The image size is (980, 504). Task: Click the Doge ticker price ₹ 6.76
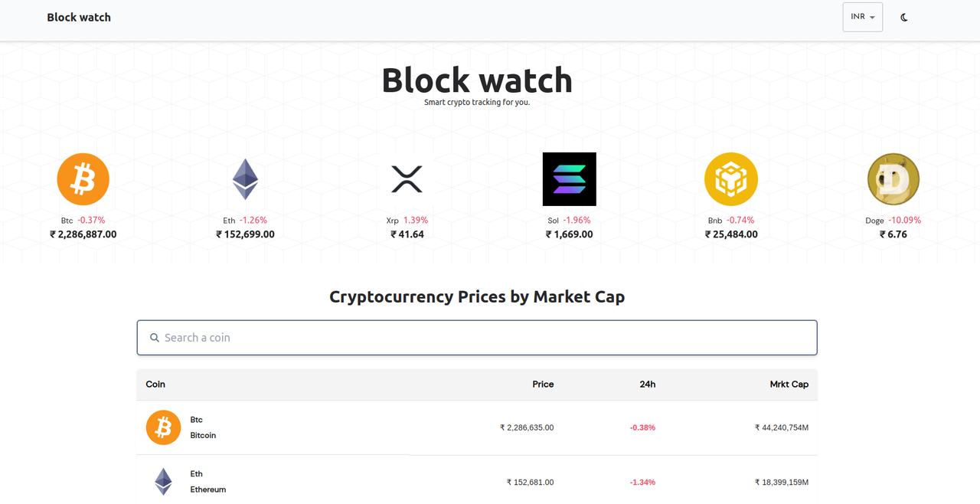(x=893, y=234)
